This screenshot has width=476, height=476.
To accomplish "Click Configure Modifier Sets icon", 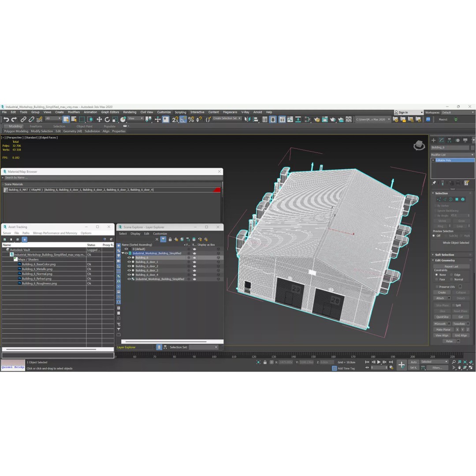I will [467, 183].
